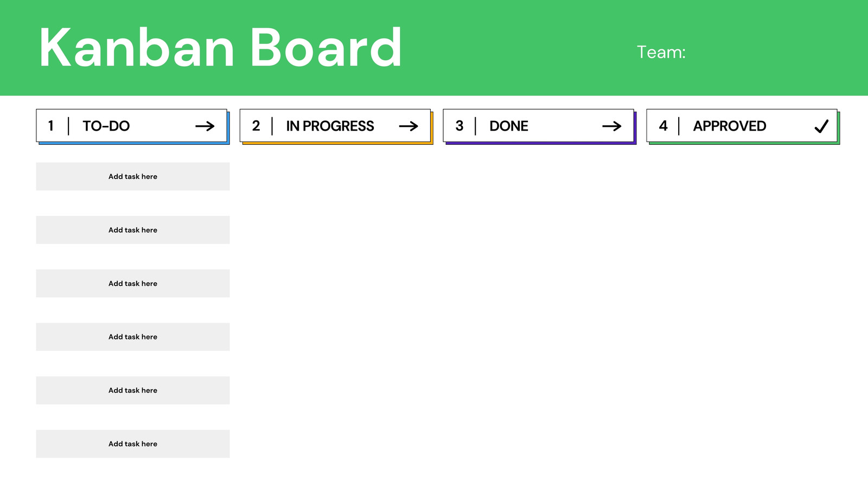868x488 pixels.
Task: Select the fifth Add task here card
Action: [x=133, y=390]
